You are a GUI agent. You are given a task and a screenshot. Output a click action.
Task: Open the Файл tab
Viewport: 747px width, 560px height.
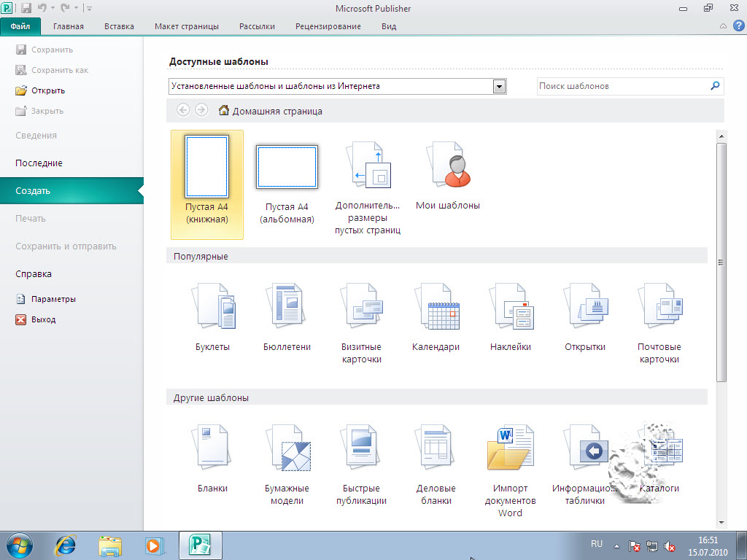(20, 26)
